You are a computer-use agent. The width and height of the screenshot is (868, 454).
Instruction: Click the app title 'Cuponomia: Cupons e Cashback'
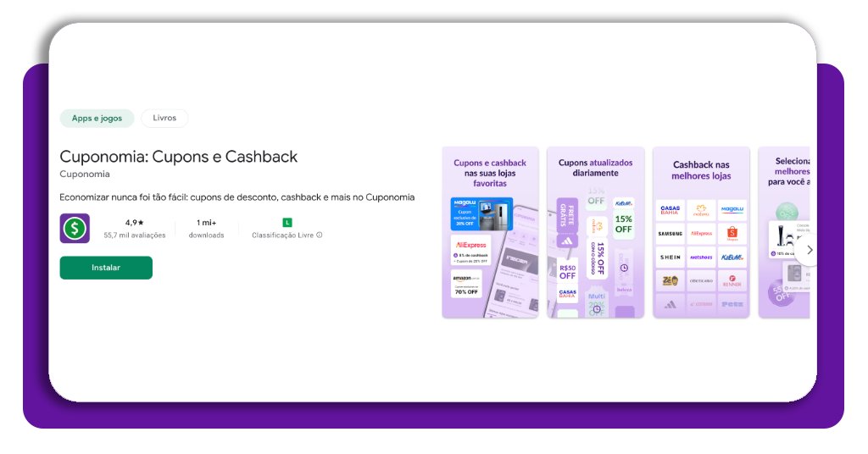178,157
